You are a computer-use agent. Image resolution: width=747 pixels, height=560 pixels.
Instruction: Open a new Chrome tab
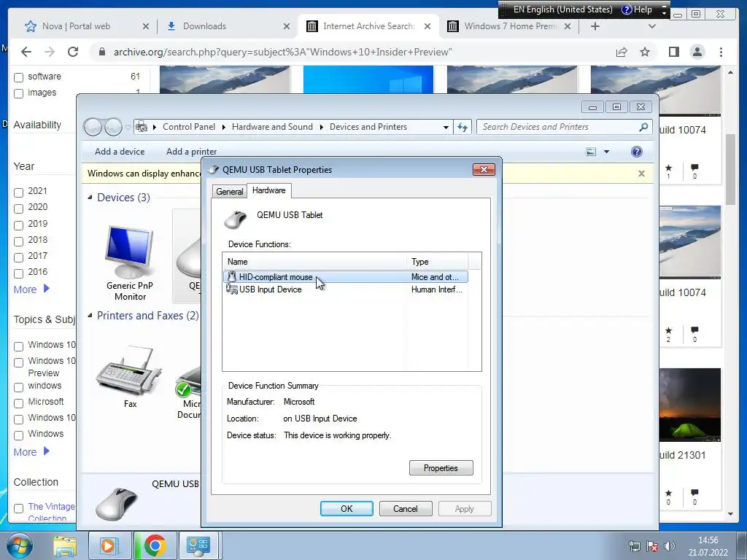595,26
